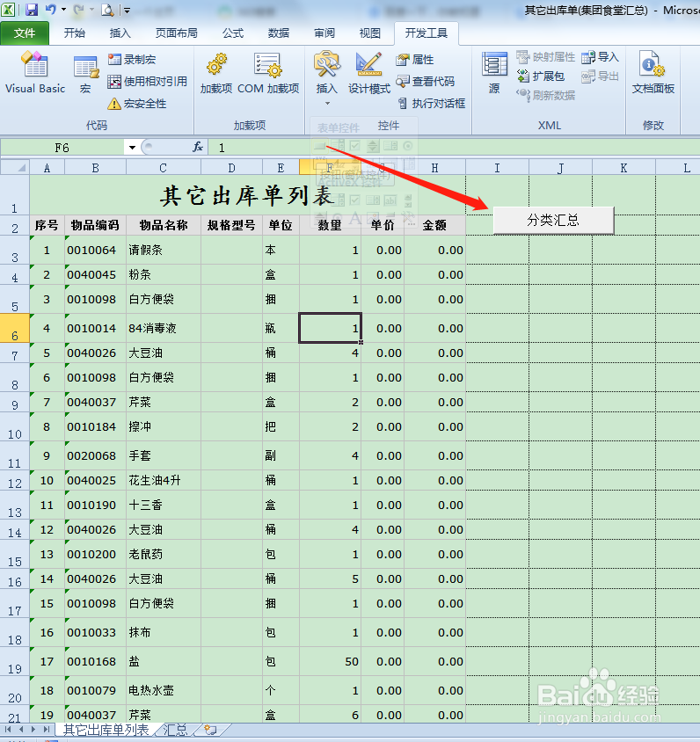700x742 pixels.
Task: Click the 物品名称 header cell
Action: [164, 225]
